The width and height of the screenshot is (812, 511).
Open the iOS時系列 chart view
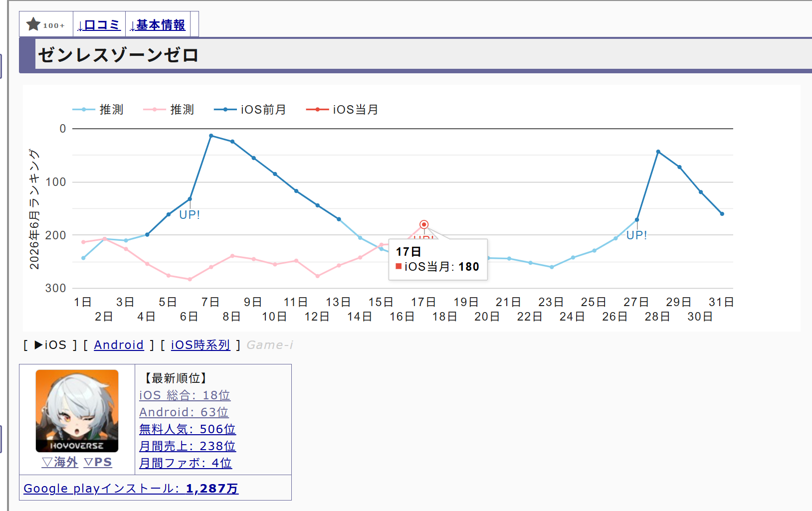click(x=201, y=345)
